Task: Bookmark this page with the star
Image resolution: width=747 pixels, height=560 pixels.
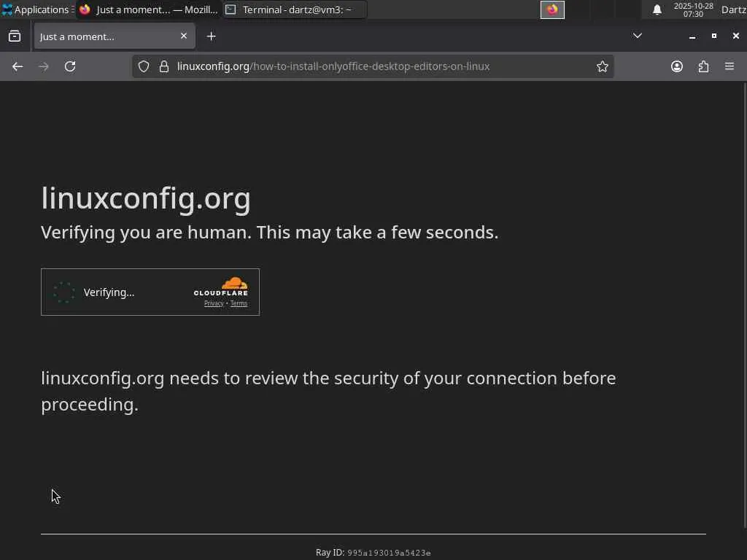Action: tap(602, 66)
